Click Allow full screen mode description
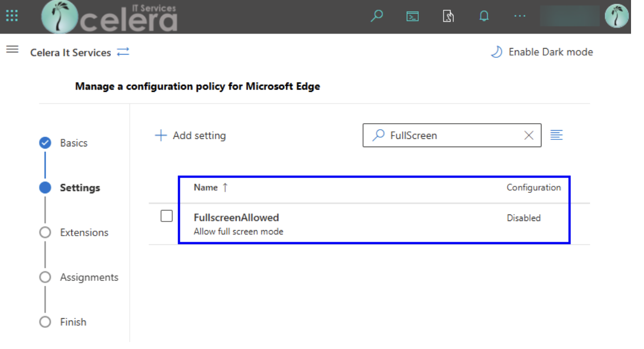Screen dimensions: 644x349 238,232
